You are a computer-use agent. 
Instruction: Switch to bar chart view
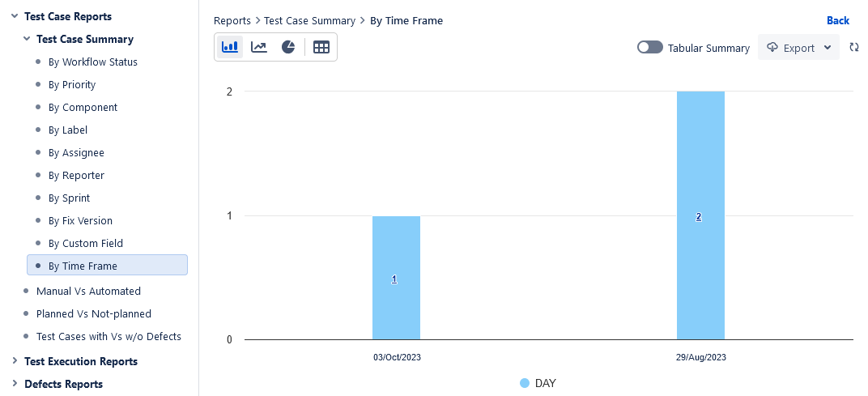point(229,47)
